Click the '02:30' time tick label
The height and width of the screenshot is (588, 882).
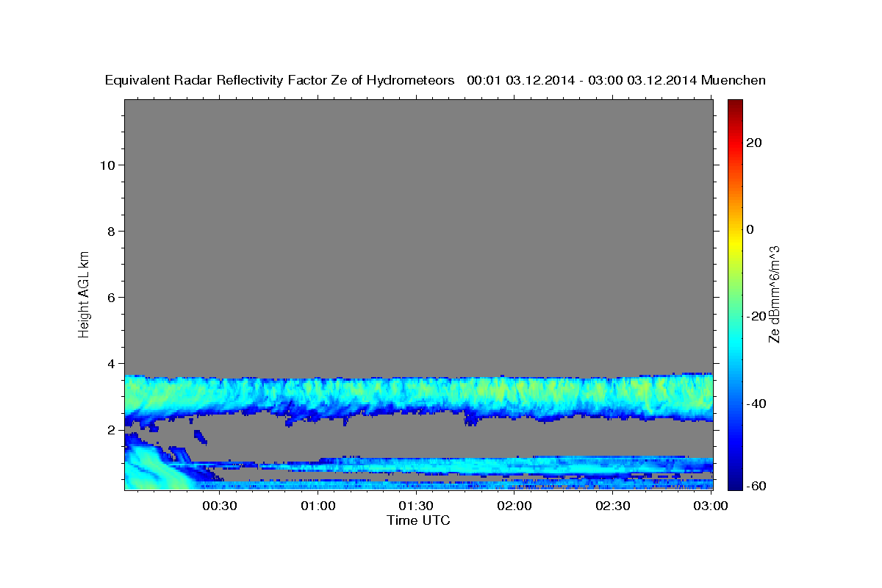pyautogui.click(x=612, y=506)
